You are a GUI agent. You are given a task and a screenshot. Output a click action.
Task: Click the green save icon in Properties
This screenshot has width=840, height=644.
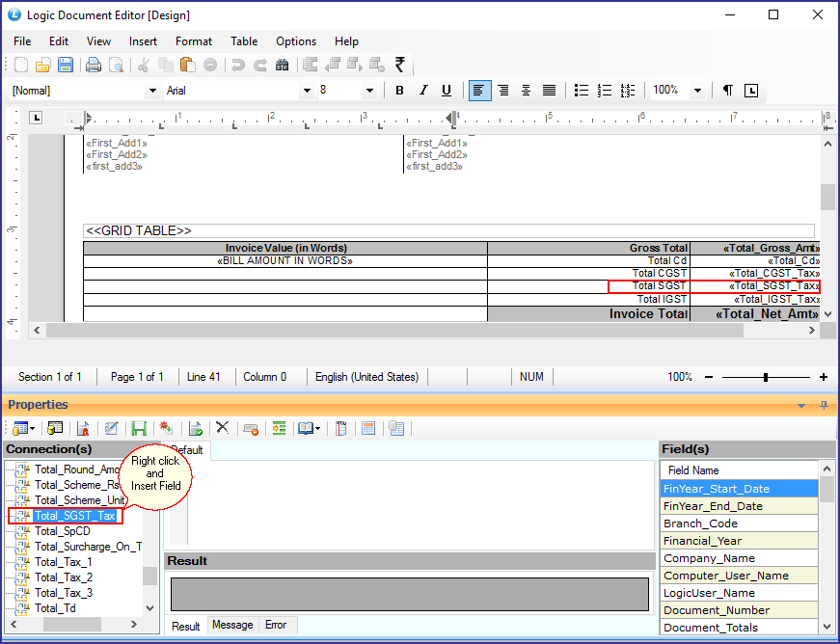point(139,428)
